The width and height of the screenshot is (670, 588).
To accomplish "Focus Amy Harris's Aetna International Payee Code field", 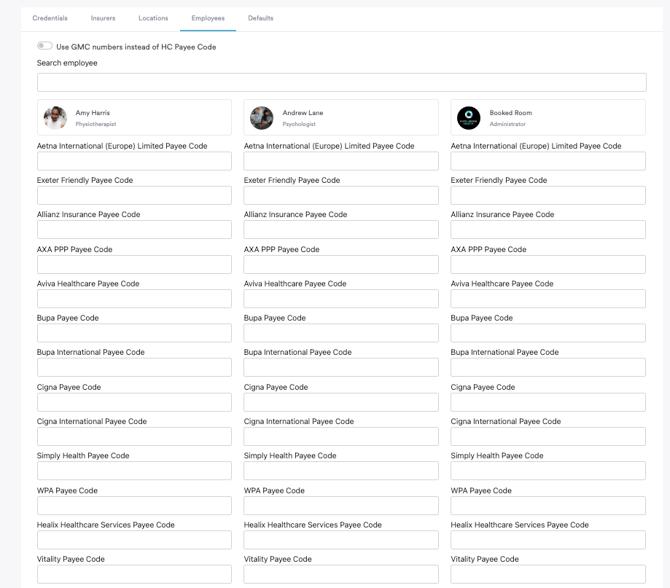I will pos(134,161).
